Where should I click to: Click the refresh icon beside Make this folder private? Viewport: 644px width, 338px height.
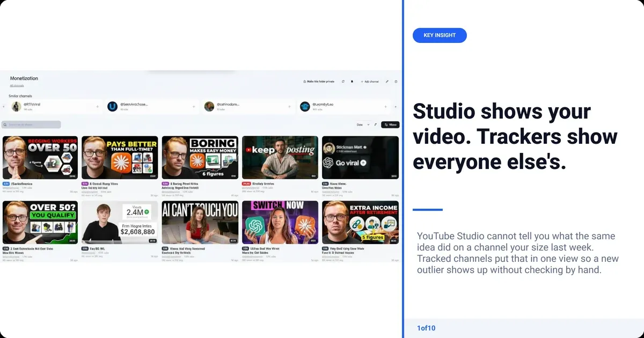coord(343,82)
